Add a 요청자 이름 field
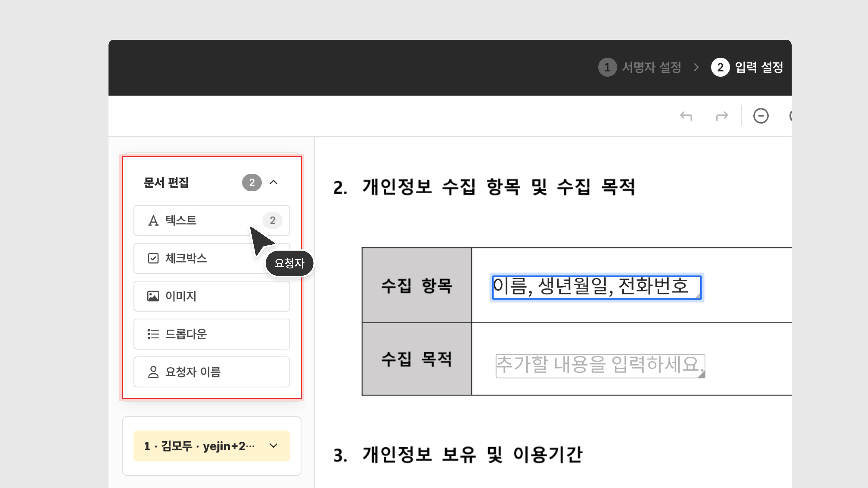Screen dimensions: 868x488 coord(212,372)
